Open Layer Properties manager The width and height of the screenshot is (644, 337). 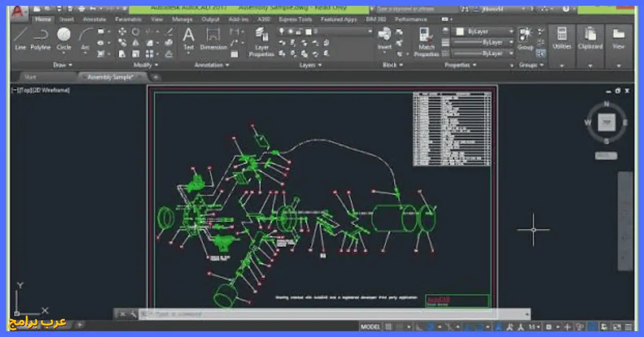tap(262, 42)
